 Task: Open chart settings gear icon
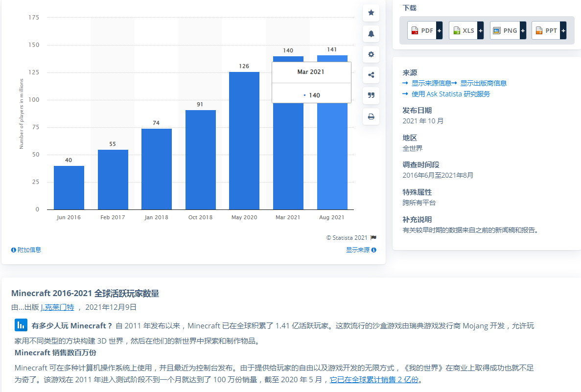[x=371, y=54]
